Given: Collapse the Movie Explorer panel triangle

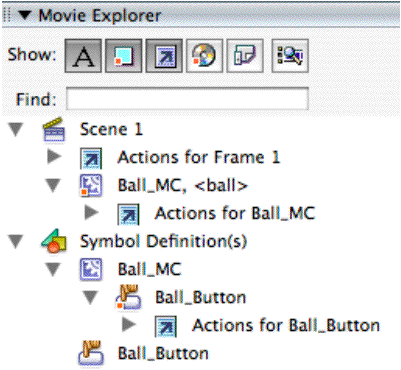Looking at the screenshot, I should point(25,15).
